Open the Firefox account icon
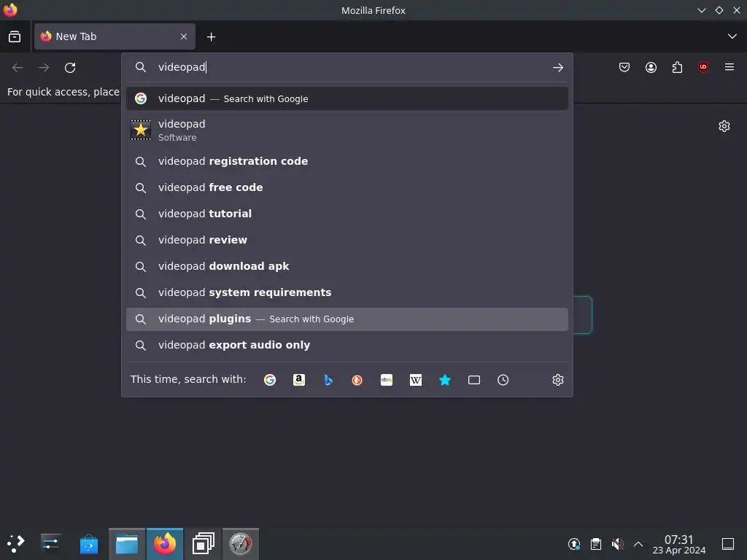The image size is (747, 560). [651, 68]
